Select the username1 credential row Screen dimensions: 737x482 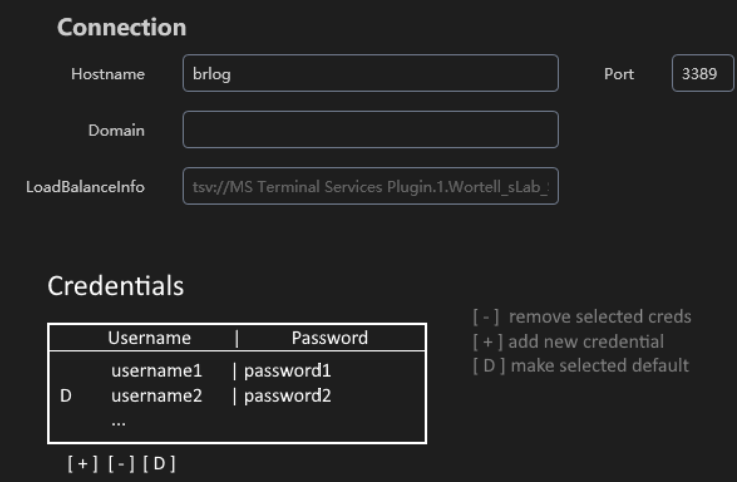157,371
